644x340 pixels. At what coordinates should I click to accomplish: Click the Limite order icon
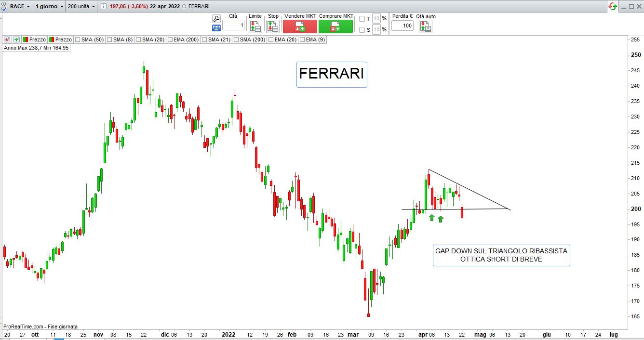[x=255, y=26]
